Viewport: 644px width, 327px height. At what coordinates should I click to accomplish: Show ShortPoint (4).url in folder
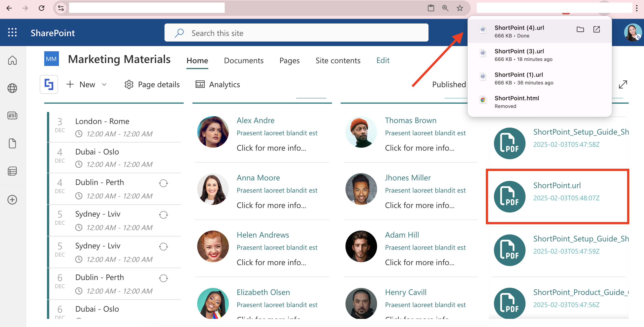pos(580,30)
